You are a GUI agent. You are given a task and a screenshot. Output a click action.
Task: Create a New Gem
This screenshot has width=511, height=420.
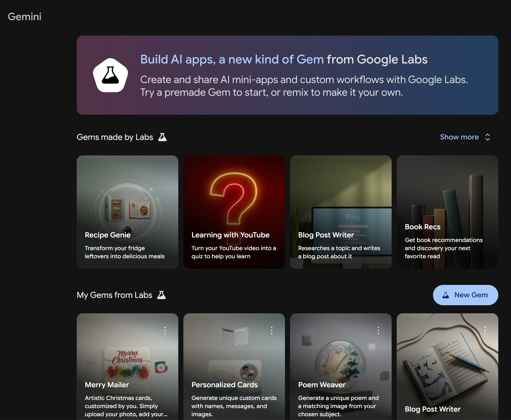pos(465,295)
